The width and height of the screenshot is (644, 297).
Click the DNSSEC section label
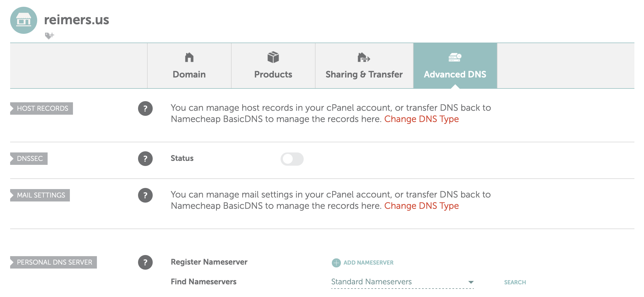point(29,159)
